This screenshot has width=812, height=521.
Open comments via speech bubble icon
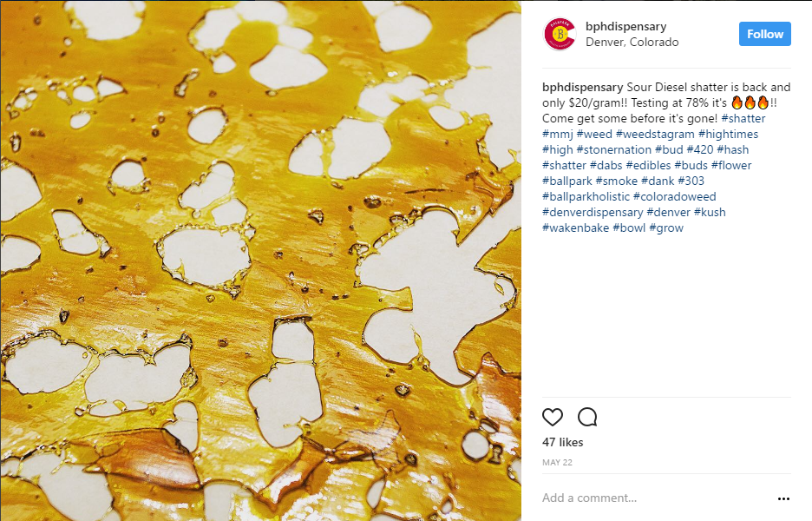pyautogui.click(x=587, y=417)
